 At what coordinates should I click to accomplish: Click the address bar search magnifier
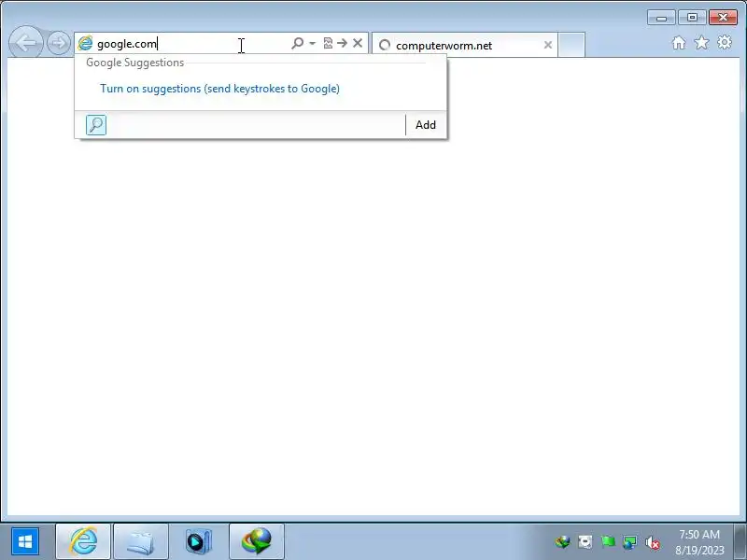pos(297,43)
